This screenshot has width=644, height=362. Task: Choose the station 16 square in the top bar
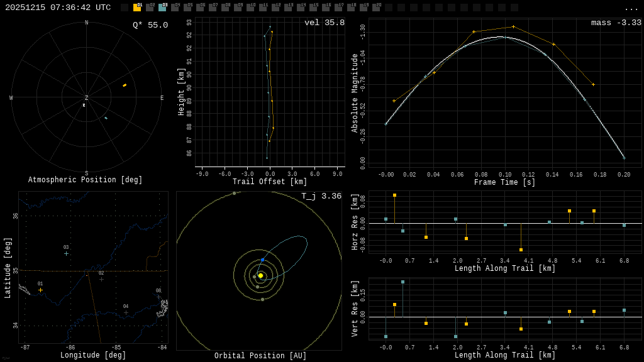click(325, 8)
